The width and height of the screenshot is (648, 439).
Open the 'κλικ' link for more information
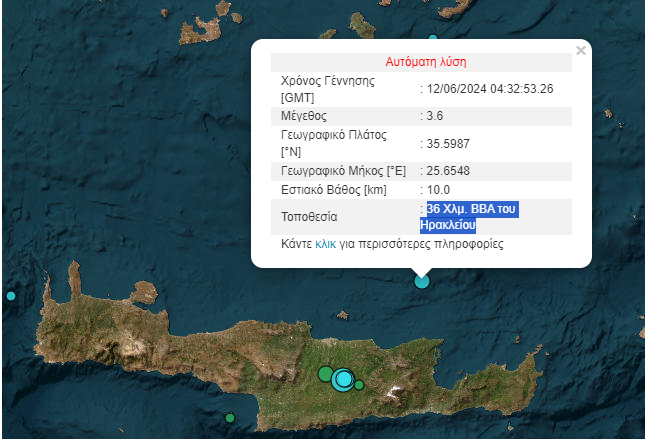pos(325,244)
